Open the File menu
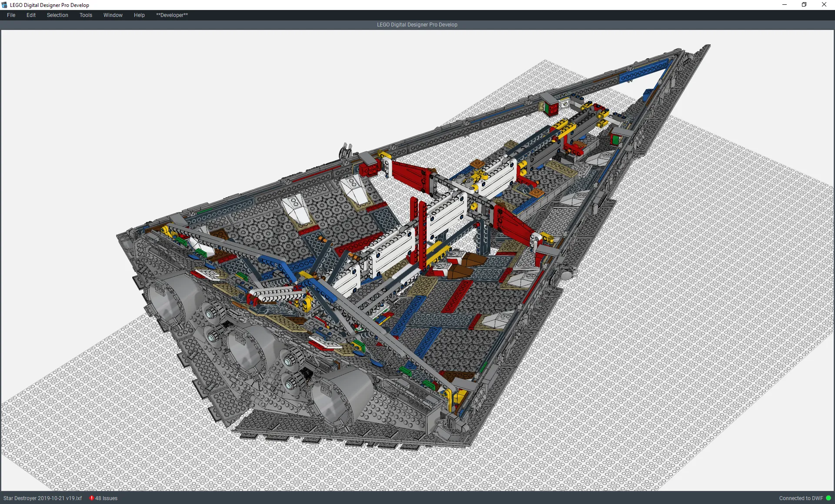 coord(11,15)
